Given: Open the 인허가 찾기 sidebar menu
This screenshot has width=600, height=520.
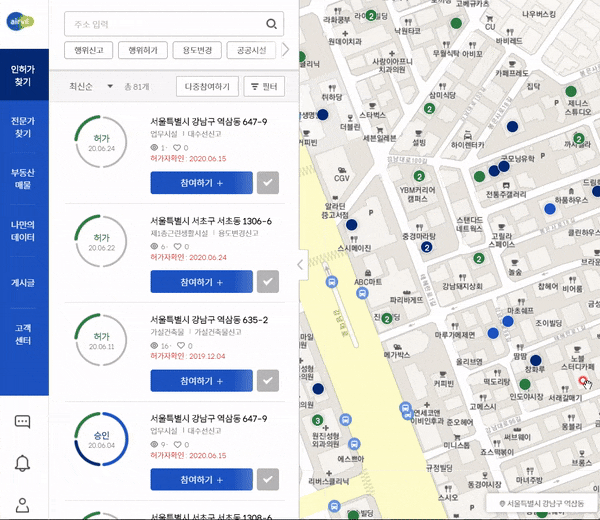Looking at the screenshot, I should (23, 75).
